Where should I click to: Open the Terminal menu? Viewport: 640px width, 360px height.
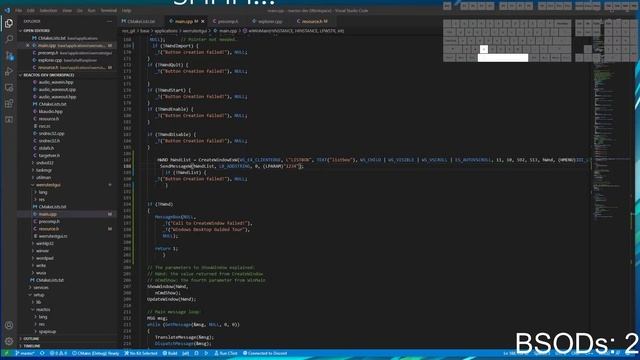point(109,11)
